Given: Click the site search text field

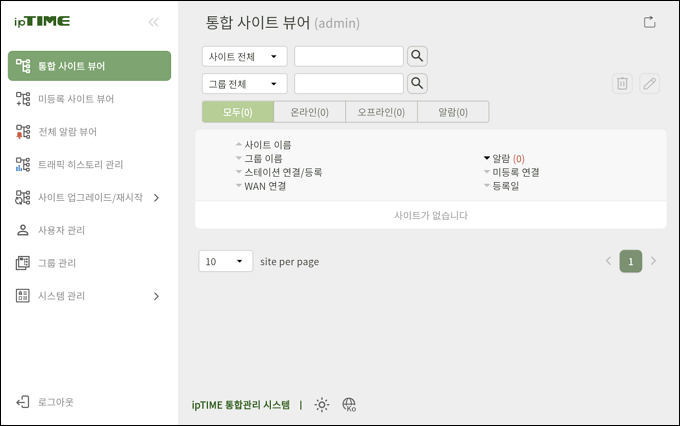Looking at the screenshot, I should pos(348,56).
